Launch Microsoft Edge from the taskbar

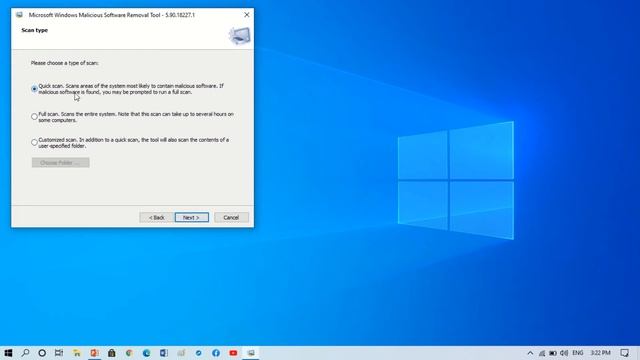coord(146,353)
